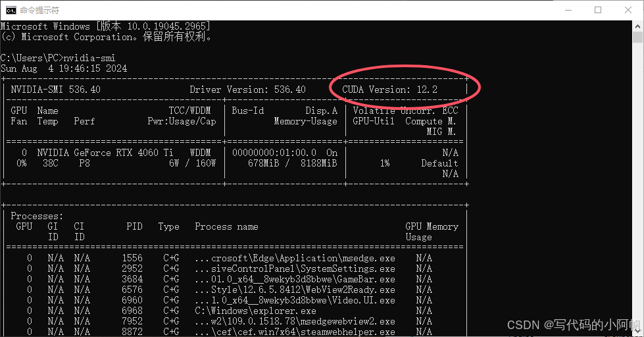Click the 'Pwr:Usage/Cap' header text

pyautogui.click(x=182, y=121)
